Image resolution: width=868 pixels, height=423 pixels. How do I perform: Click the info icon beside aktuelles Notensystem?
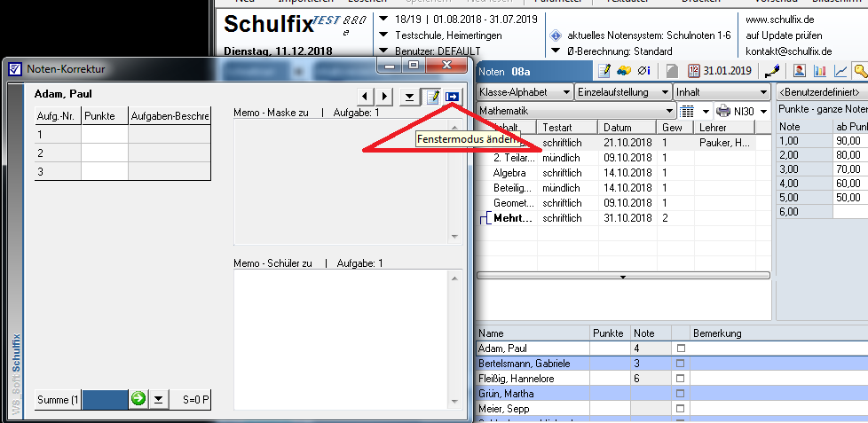[x=556, y=35]
